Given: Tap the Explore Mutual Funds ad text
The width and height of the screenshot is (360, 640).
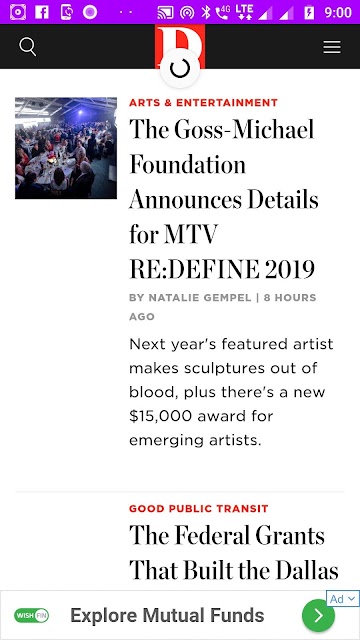Looking at the screenshot, I should tap(167, 615).
